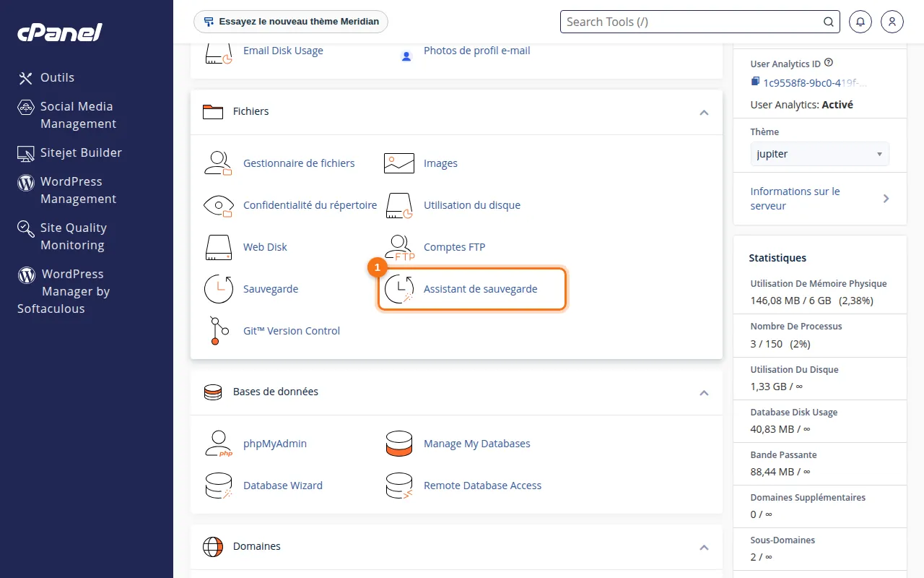Open Confidentialité du répertoire
Screen dimensions: 924x578
click(310, 205)
